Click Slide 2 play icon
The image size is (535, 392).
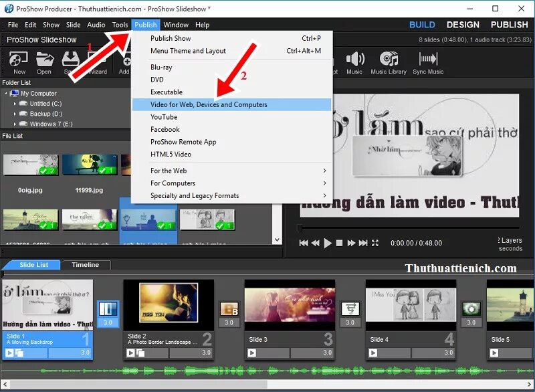[130, 353]
